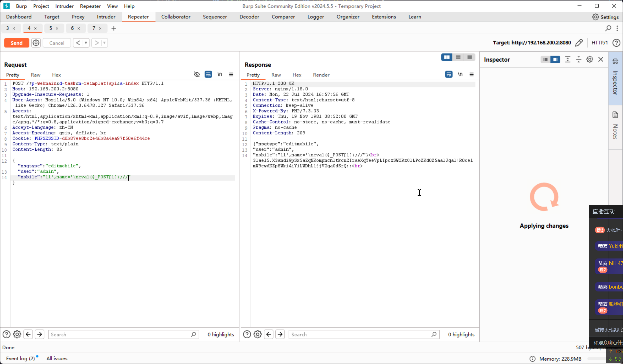Open the Intruder tool tab

click(x=106, y=17)
